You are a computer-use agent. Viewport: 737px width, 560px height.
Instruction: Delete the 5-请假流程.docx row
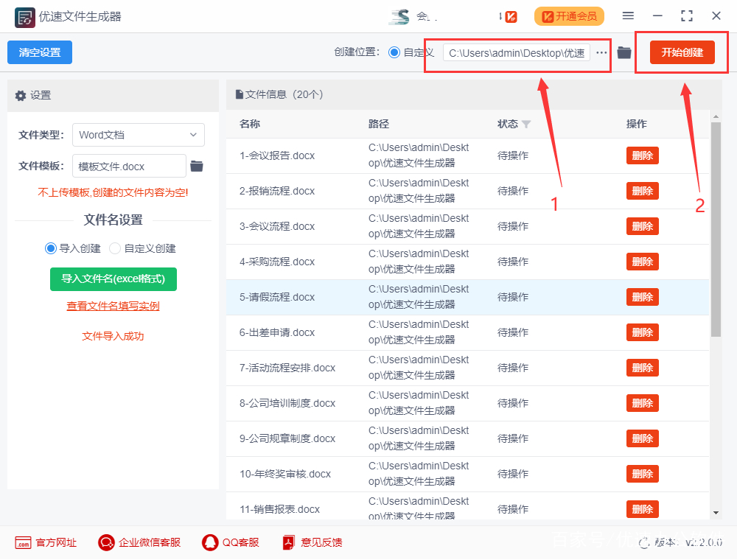coord(643,297)
